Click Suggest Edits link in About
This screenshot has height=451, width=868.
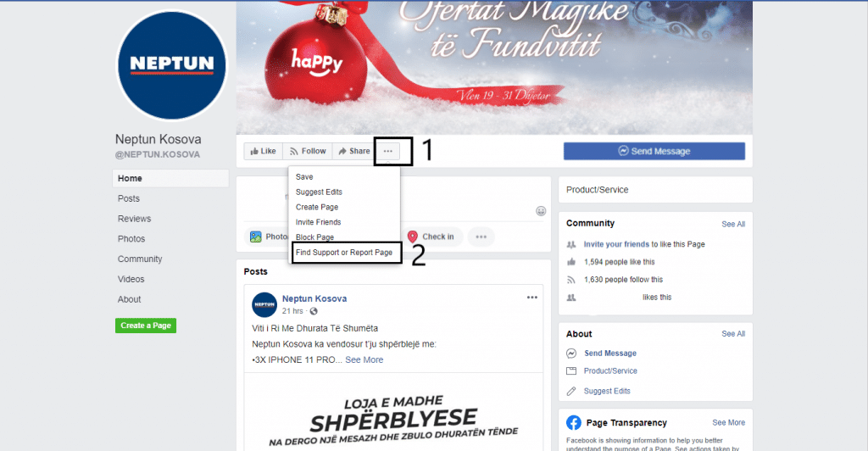(607, 391)
